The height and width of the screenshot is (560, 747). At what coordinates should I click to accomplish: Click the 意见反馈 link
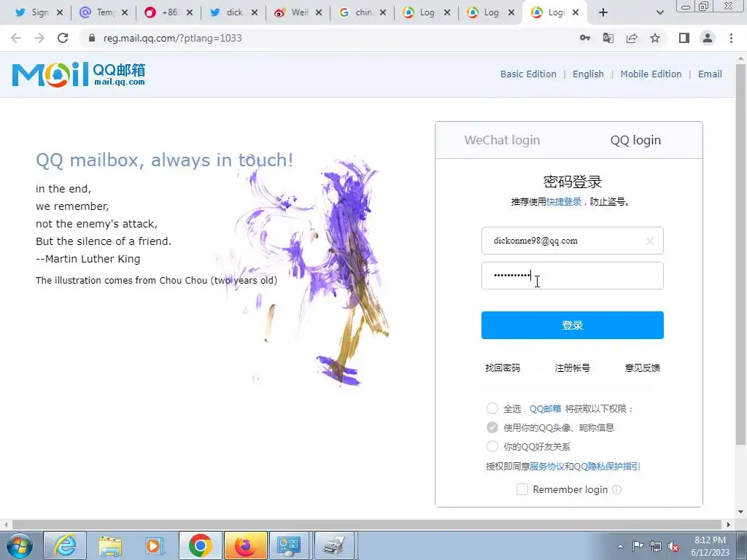(642, 367)
